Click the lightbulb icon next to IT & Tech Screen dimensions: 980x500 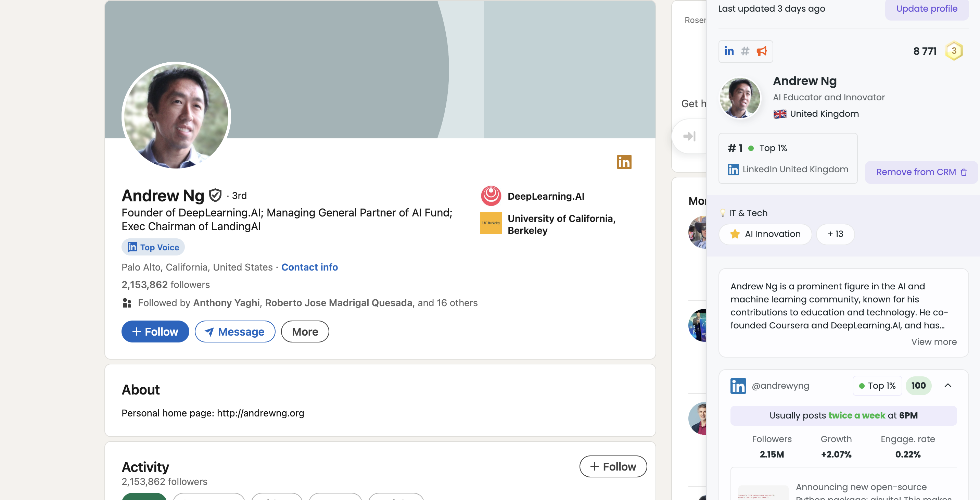coord(723,213)
